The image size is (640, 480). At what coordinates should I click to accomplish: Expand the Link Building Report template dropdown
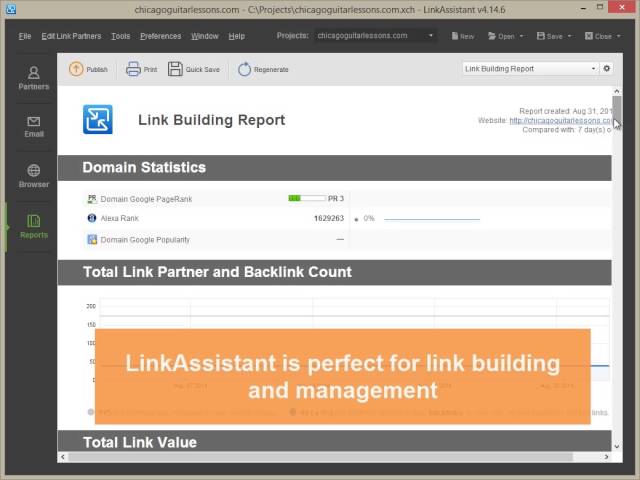(x=593, y=69)
